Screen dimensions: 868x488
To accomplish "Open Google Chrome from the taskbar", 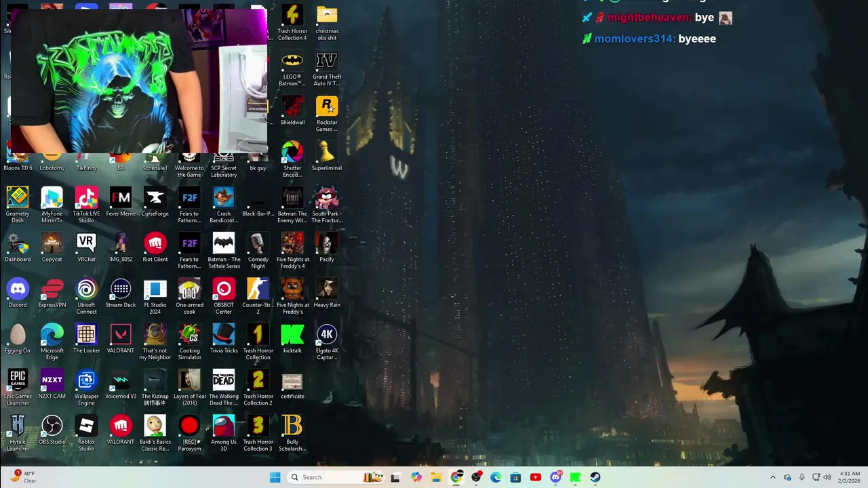I will pos(456,477).
